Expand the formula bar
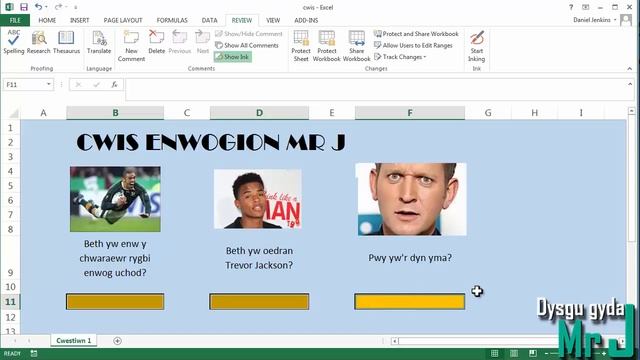 coord(630,84)
